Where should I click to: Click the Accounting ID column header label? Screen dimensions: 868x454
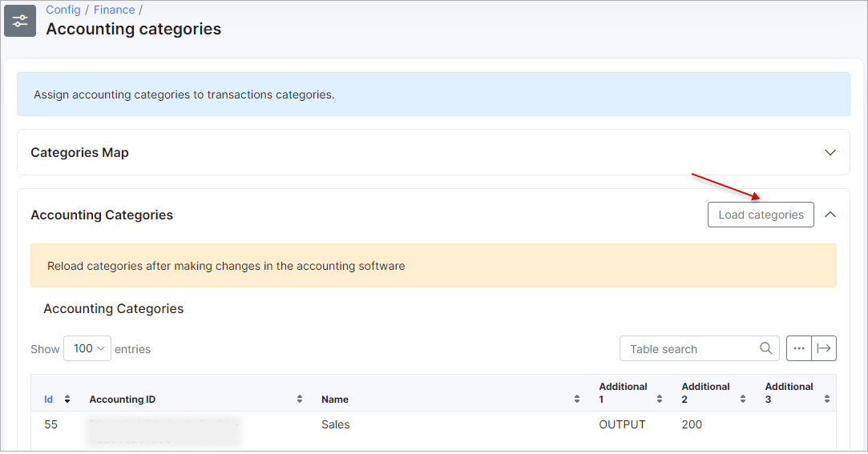(123, 400)
